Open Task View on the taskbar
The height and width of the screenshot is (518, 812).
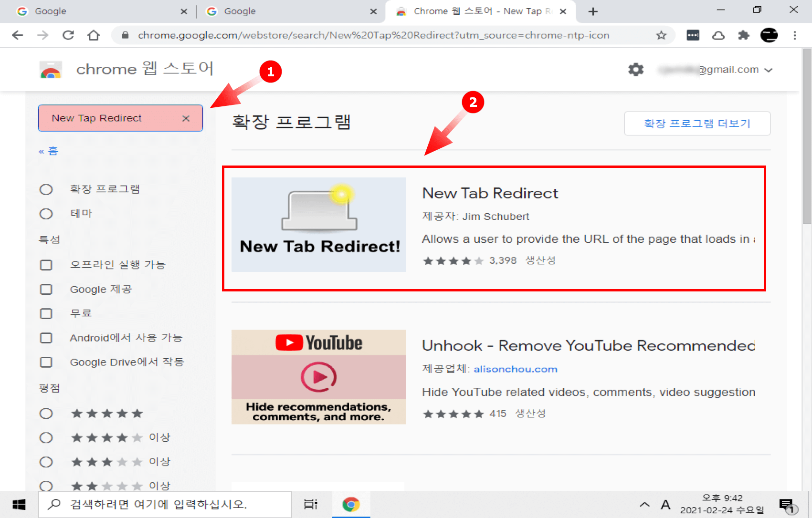[311, 505]
